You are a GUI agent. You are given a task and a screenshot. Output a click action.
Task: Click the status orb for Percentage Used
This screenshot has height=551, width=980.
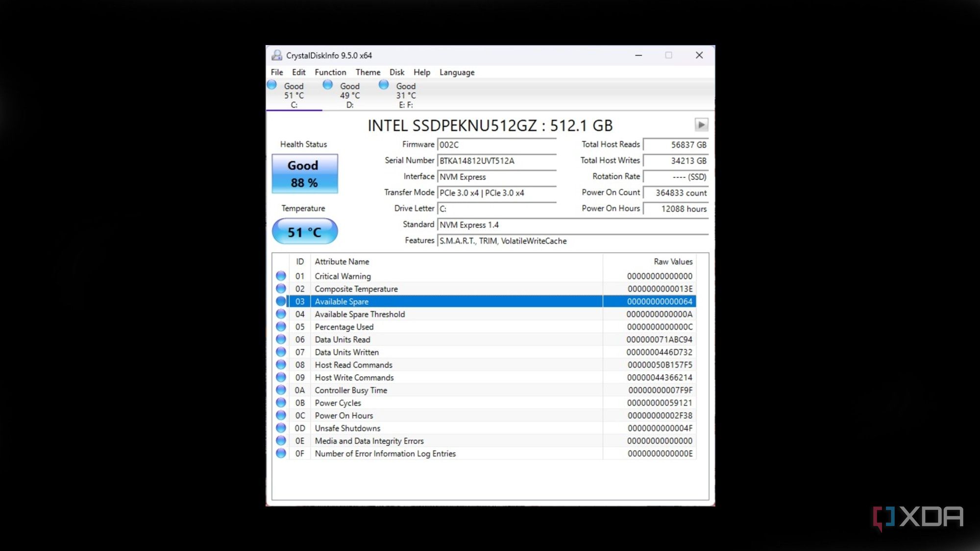pyautogui.click(x=281, y=327)
